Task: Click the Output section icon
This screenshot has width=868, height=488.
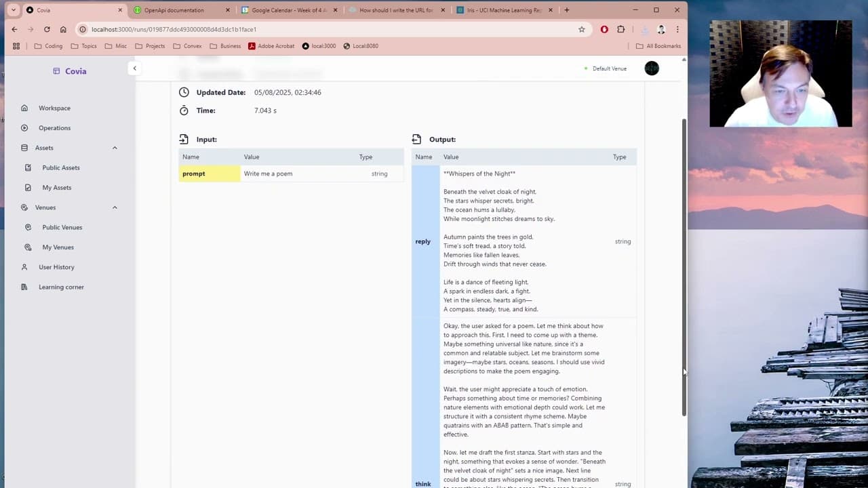Action: pos(416,139)
